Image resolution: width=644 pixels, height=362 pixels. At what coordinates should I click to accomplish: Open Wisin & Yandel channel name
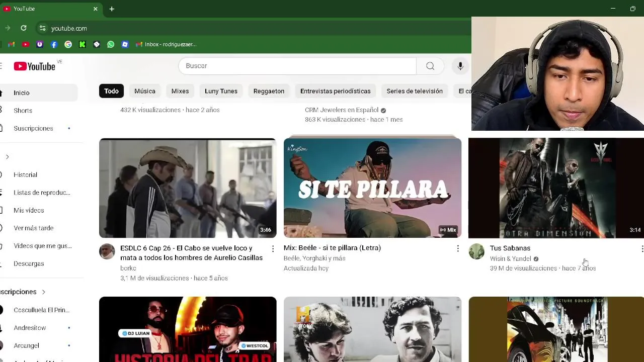(510, 258)
